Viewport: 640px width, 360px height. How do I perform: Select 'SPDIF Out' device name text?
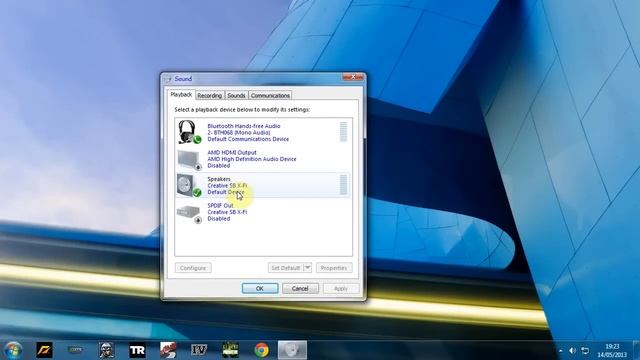[x=220, y=206]
